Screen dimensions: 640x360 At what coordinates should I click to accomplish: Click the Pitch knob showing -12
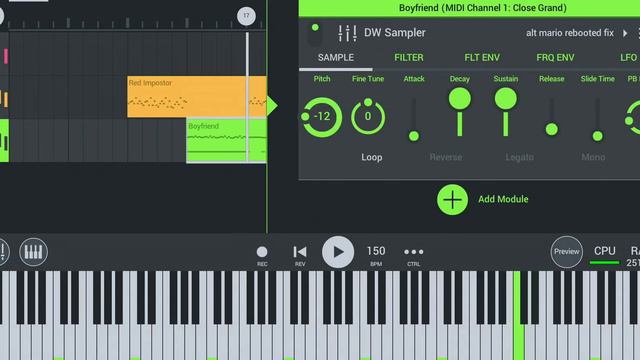coord(322,117)
